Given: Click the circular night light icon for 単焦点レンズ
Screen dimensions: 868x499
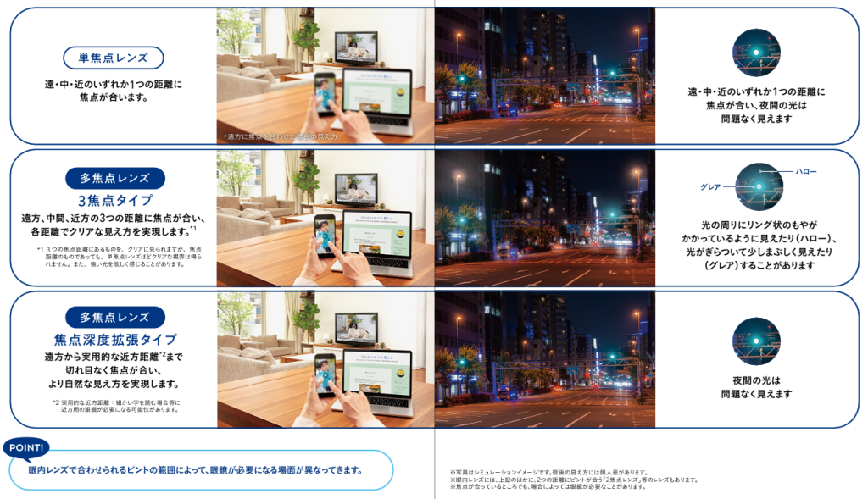Looking at the screenshot, I should click(756, 53).
